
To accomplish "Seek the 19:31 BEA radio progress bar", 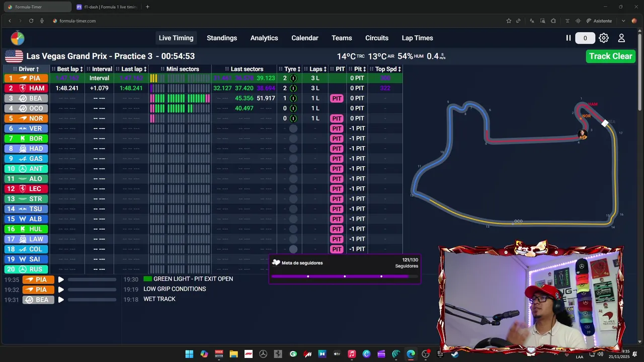I will click(x=92, y=300).
